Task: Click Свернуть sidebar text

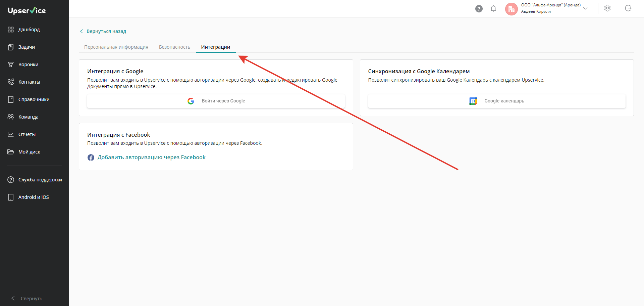Action: click(32, 299)
